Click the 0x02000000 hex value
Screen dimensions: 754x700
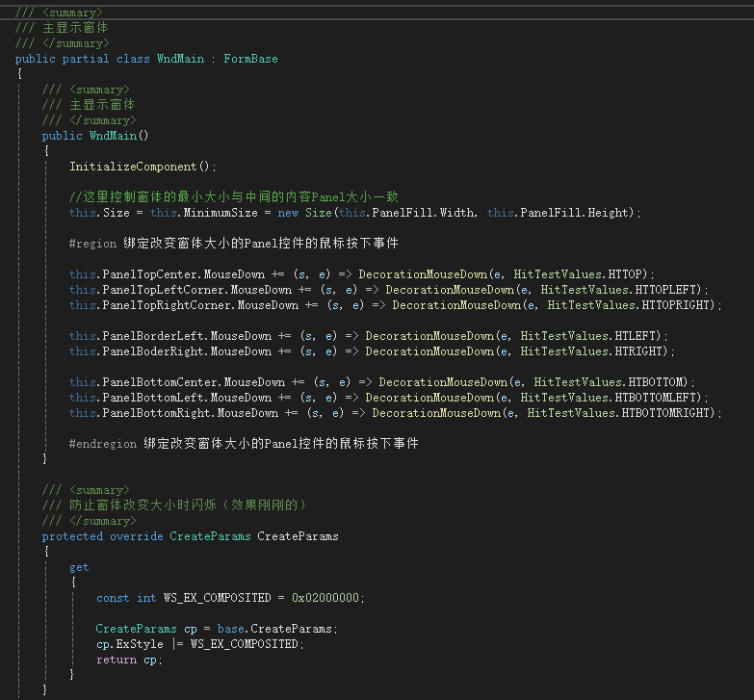click(x=325, y=598)
